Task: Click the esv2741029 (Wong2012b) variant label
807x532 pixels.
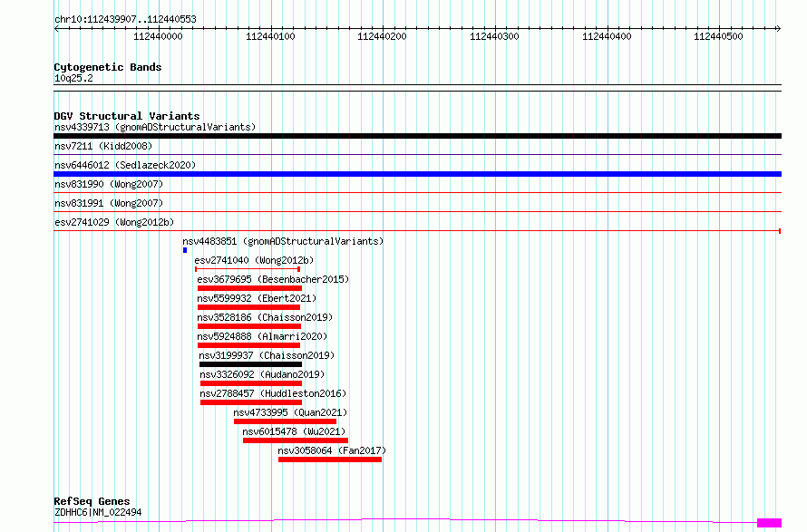Action: 113,222
